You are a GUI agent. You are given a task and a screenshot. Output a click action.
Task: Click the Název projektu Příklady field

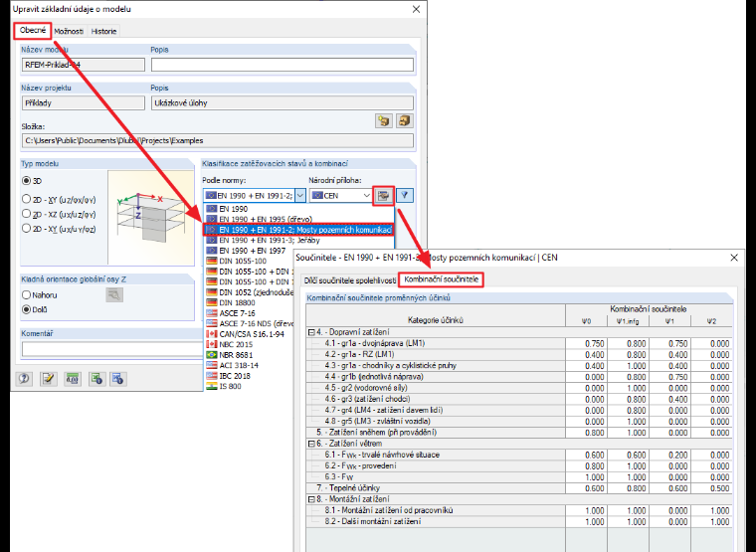click(x=83, y=102)
